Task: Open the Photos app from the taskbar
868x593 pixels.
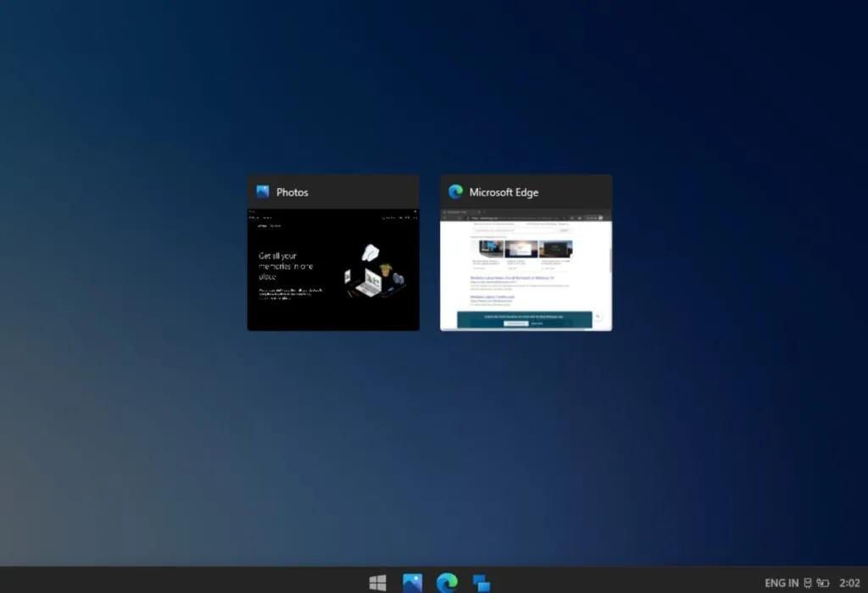Action: click(x=412, y=583)
